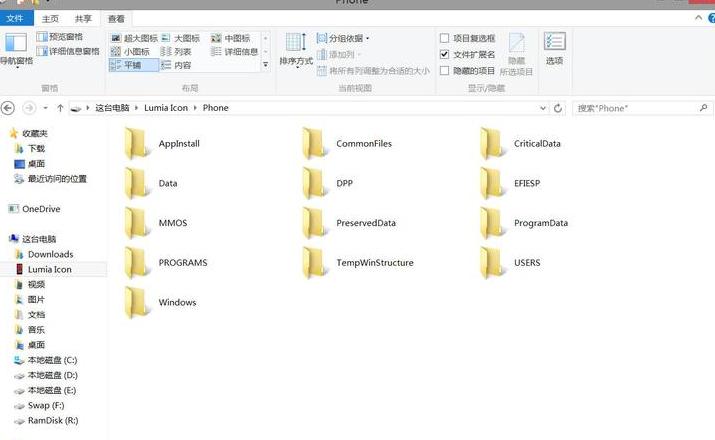Toggle the preview pane
The width and height of the screenshot is (715, 440).
click(60, 36)
